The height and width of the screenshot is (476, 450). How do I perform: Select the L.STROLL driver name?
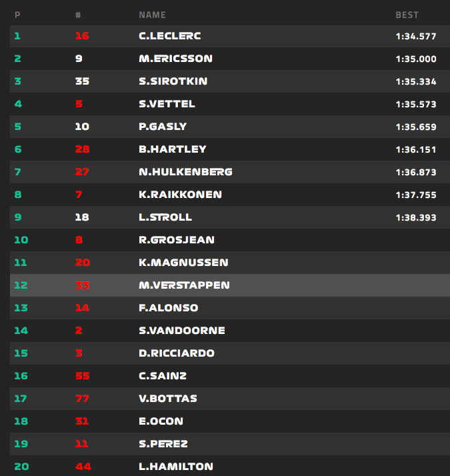[x=165, y=217]
